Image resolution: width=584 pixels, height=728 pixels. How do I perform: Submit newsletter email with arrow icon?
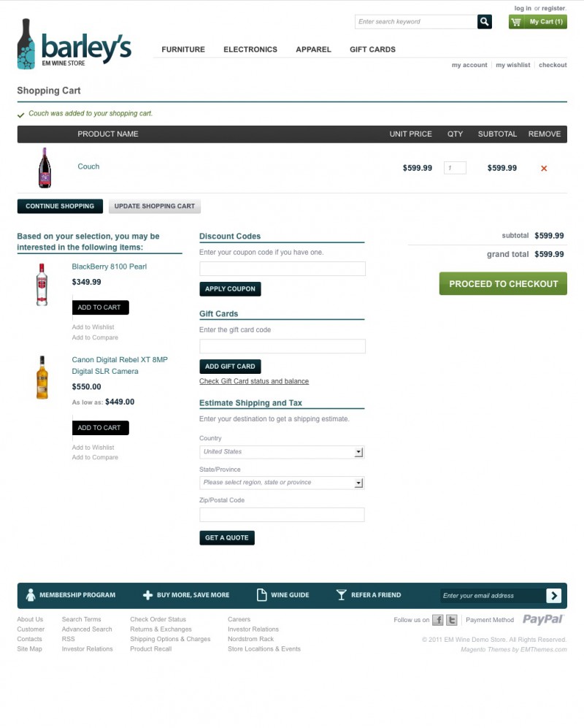click(553, 595)
